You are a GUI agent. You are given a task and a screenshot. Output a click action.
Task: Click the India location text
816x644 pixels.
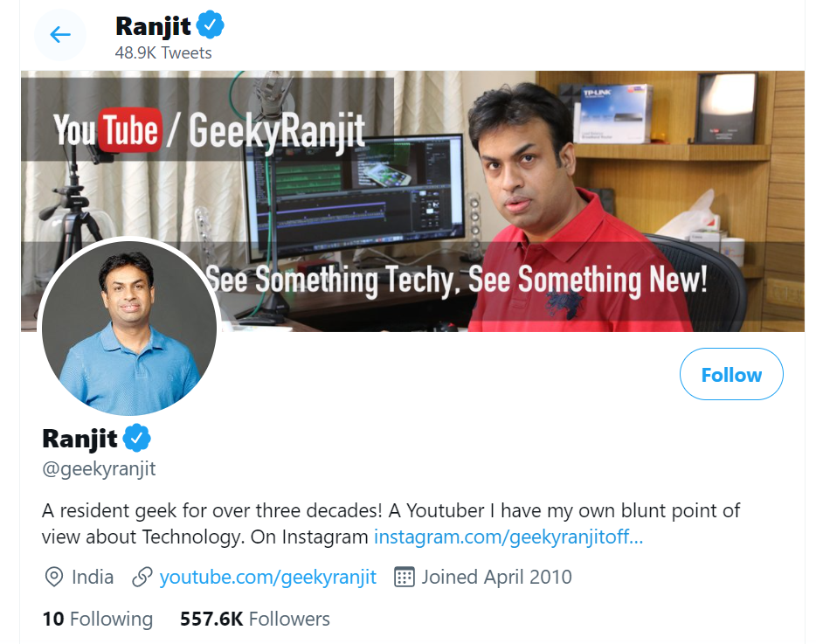click(93, 577)
